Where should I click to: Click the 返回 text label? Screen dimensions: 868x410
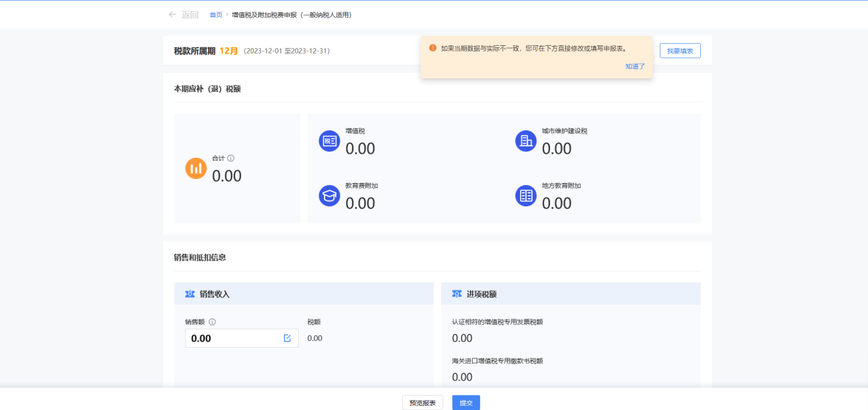[x=190, y=14]
